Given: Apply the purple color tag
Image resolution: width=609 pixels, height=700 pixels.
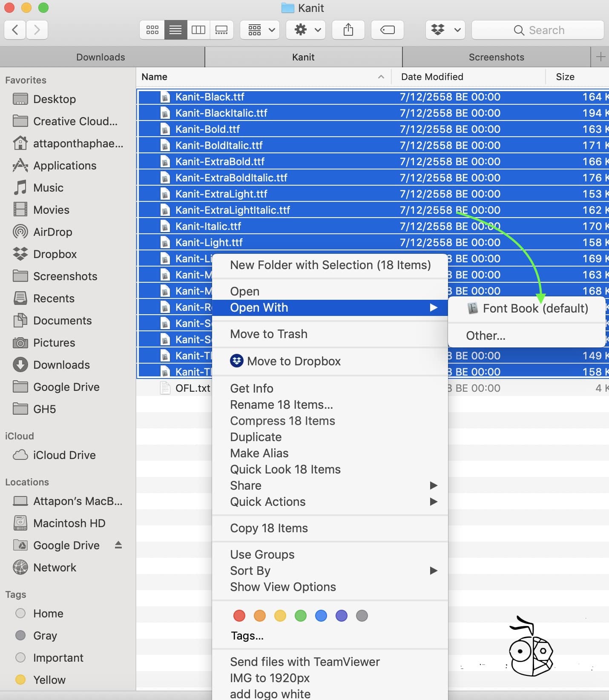Looking at the screenshot, I should [x=342, y=616].
